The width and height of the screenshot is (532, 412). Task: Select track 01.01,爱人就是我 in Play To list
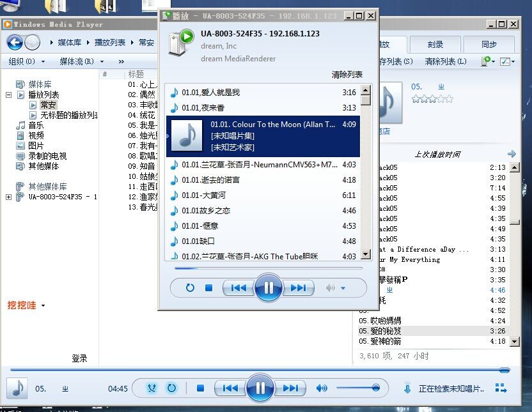click(263, 93)
